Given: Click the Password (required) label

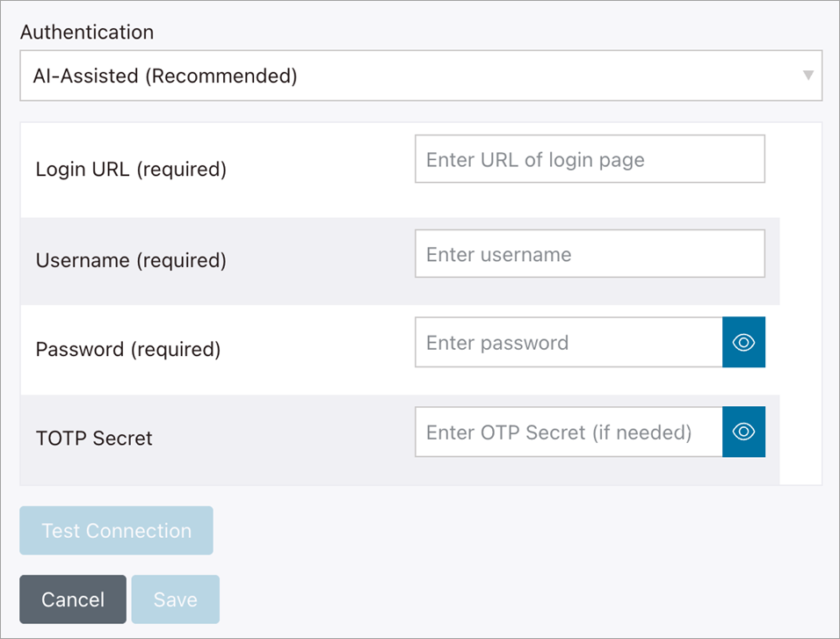Looking at the screenshot, I should [x=128, y=349].
